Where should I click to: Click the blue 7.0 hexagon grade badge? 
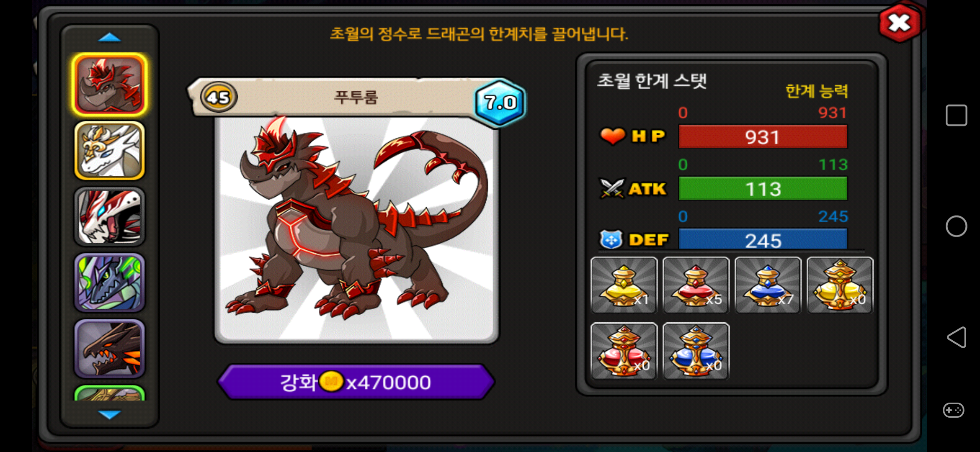click(x=500, y=102)
